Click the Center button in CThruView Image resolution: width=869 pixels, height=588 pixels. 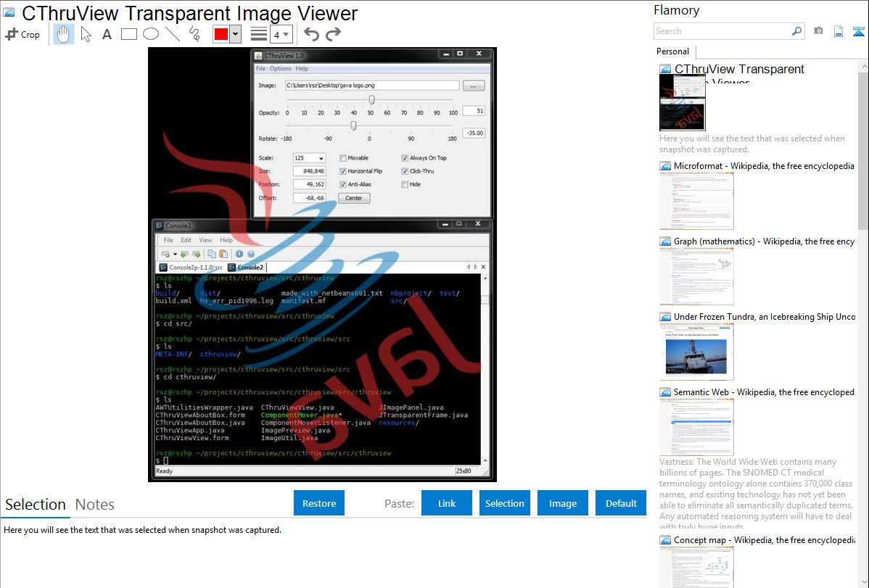(354, 198)
